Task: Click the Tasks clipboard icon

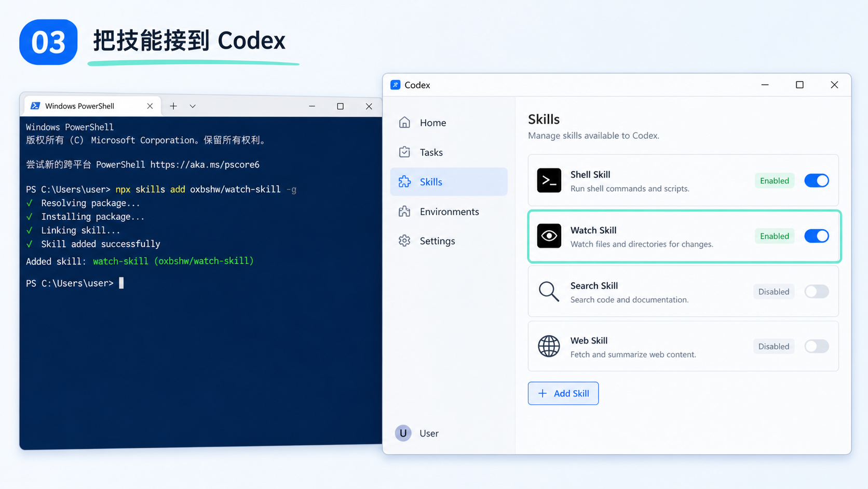Action: tap(404, 152)
